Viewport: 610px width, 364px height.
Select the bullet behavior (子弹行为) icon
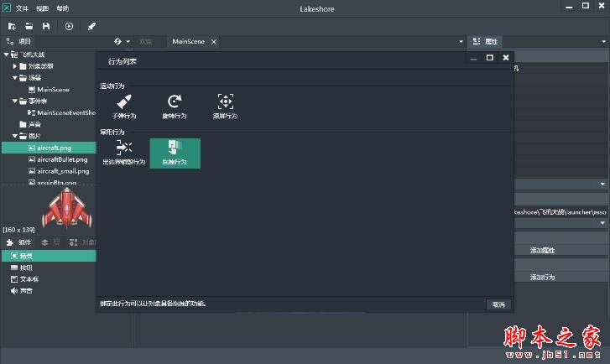pyautogui.click(x=124, y=107)
